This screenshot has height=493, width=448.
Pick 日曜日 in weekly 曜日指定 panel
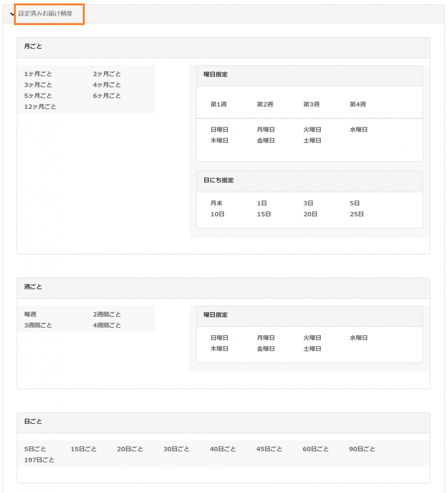coord(219,338)
